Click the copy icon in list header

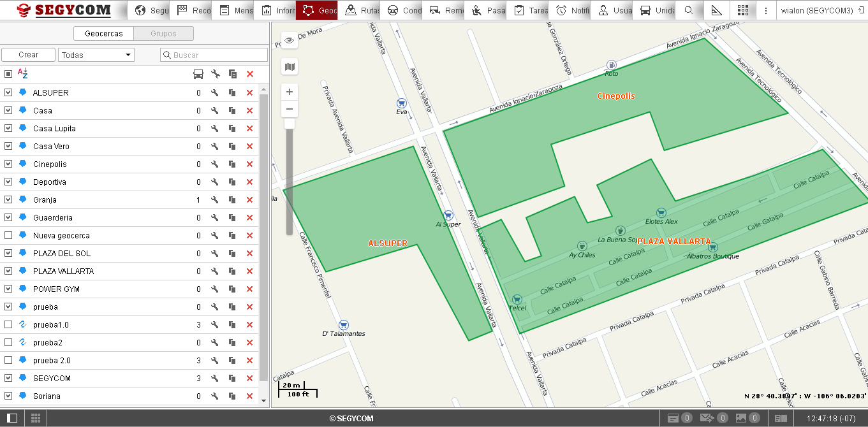click(x=233, y=74)
